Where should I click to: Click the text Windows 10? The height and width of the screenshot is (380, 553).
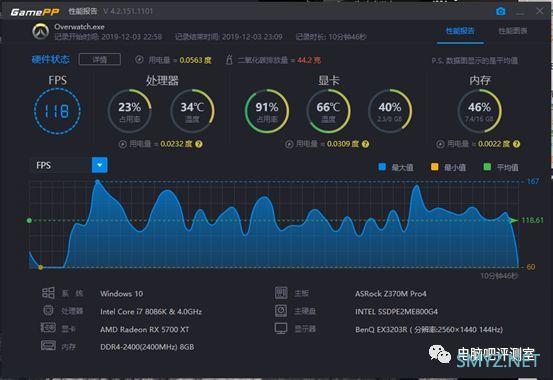(122, 294)
